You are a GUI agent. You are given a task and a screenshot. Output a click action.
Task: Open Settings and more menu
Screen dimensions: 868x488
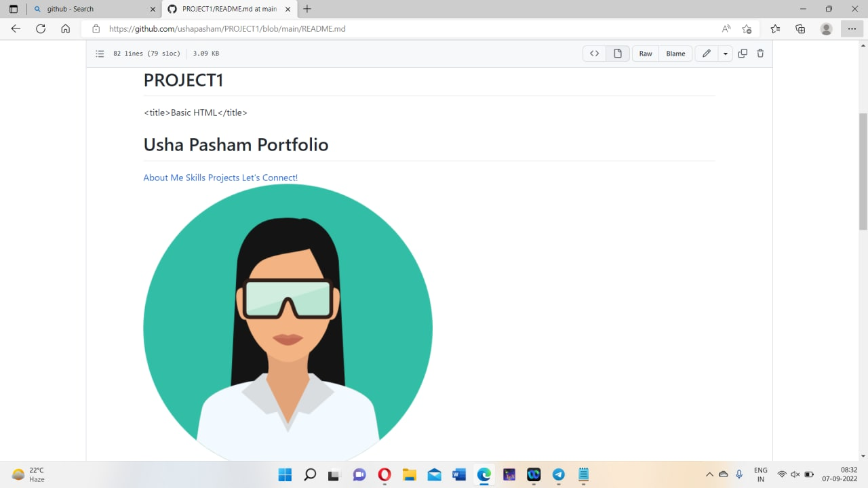point(852,28)
